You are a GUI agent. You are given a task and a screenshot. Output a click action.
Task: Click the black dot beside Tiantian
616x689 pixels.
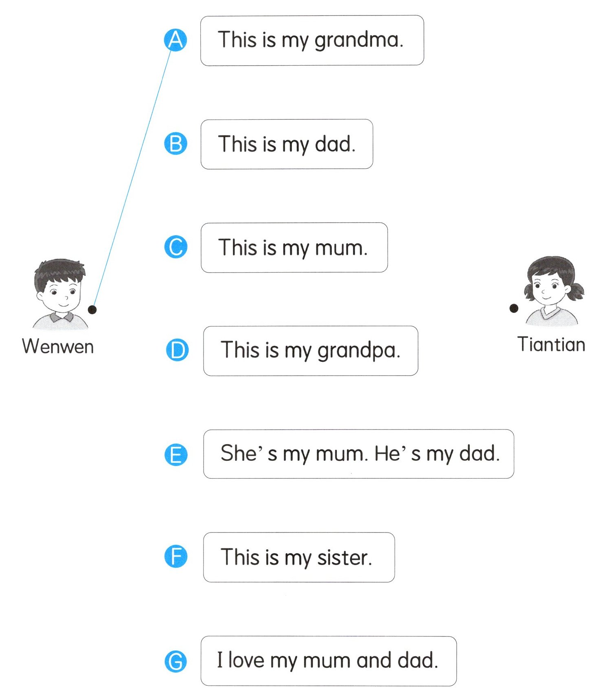[514, 308]
